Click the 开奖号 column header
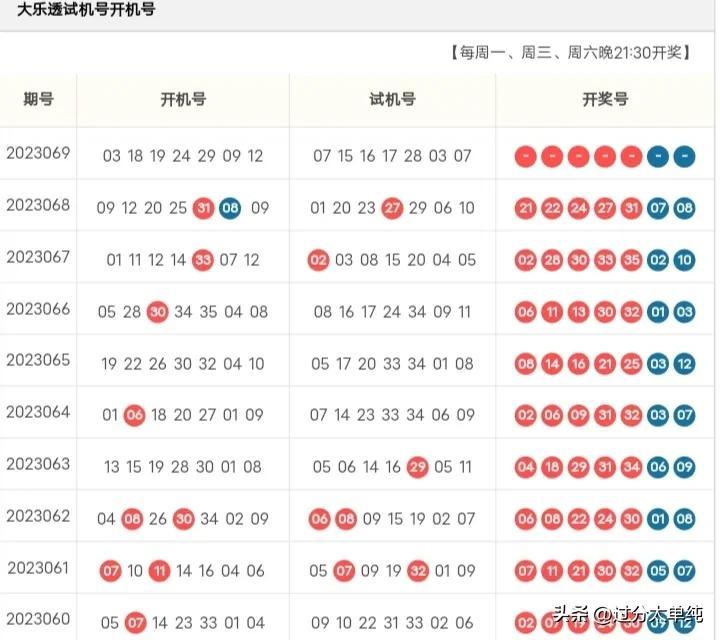Screen dimensions: 720x640 [605, 99]
